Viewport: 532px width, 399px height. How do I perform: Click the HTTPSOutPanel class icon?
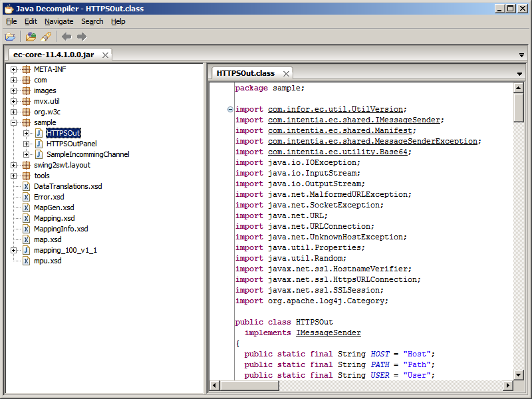pyautogui.click(x=39, y=144)
